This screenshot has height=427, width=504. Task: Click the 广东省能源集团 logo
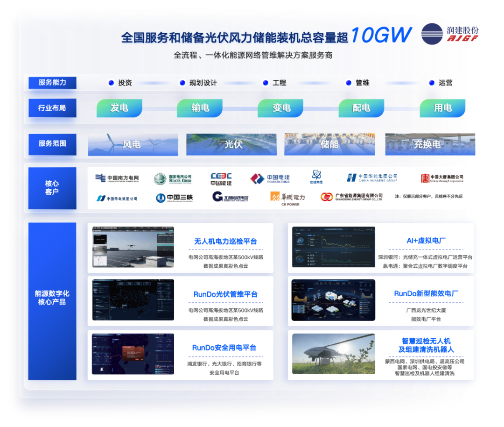click(351, 197)
